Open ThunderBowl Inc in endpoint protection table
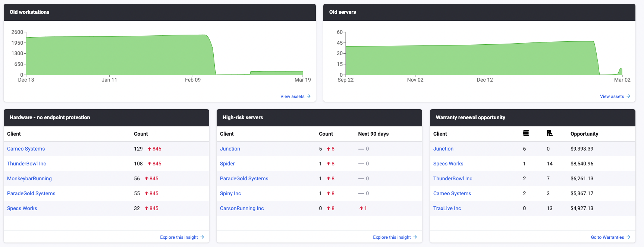The width and height of the screenshot is (644, 247). click(26, 164)
